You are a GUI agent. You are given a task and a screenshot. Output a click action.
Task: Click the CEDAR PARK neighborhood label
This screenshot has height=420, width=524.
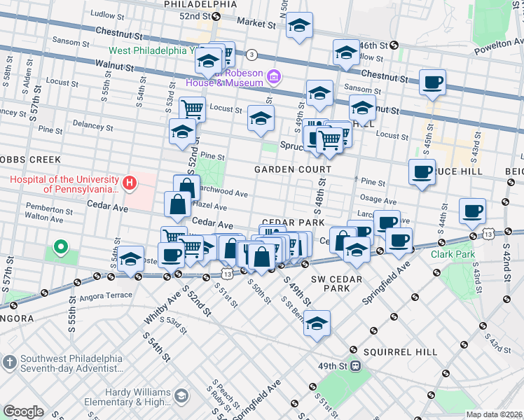tap(293, 223)
